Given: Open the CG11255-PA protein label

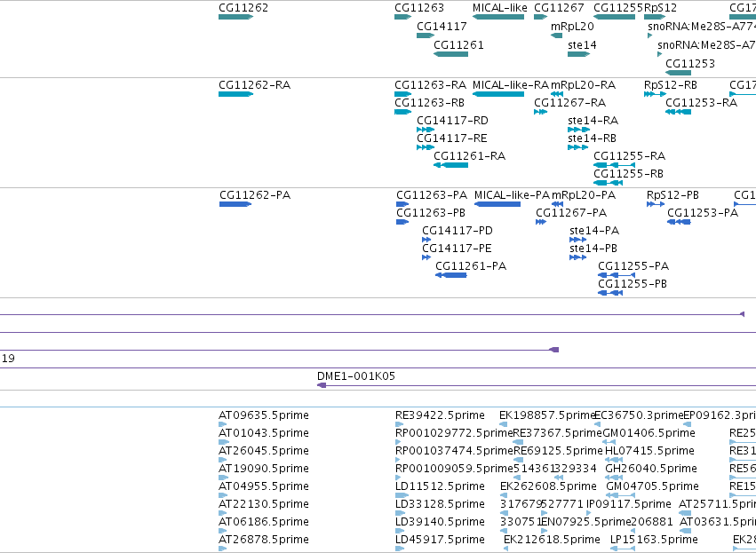Looking at the screenshot, I should 633,266.
